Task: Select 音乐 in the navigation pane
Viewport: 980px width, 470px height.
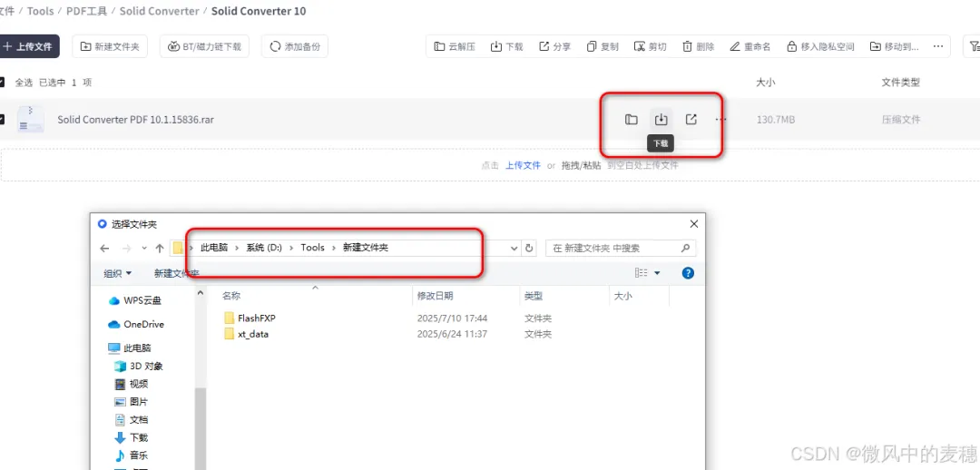Action: point(132,455)
